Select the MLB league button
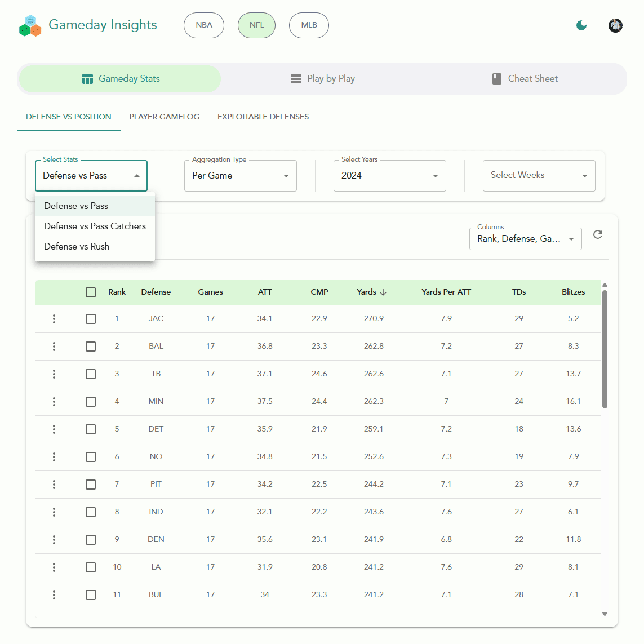This screenshot has width=644, height=644. point(309,25)
